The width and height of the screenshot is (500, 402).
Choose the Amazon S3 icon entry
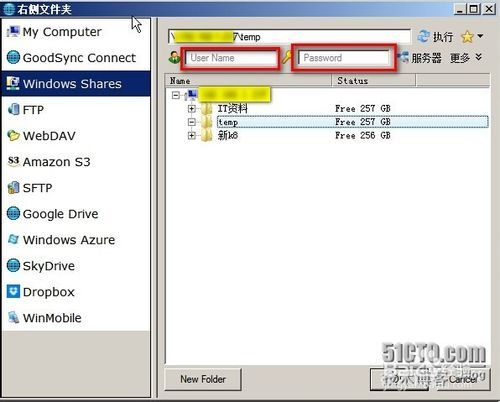[13, 162]
